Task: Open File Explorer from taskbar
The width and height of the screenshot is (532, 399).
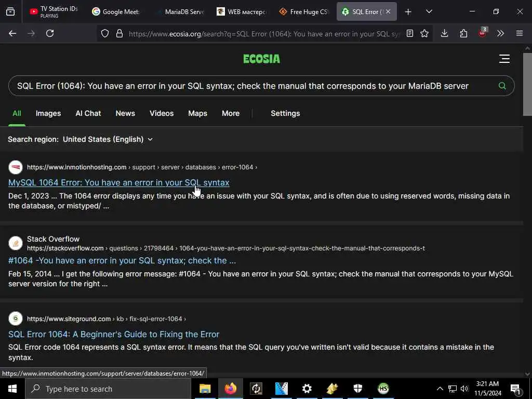Action: coord(205,389)
